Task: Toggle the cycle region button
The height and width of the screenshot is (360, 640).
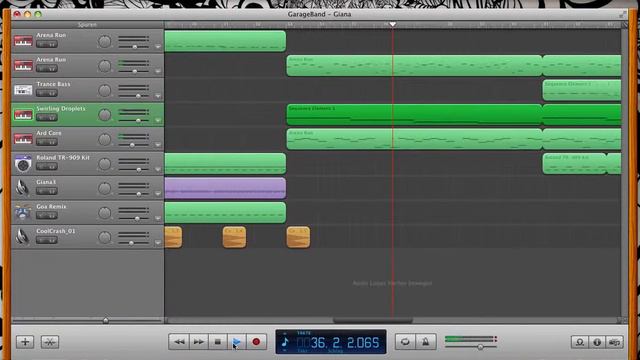Action: pyautogui.click(x=405, y=342)
